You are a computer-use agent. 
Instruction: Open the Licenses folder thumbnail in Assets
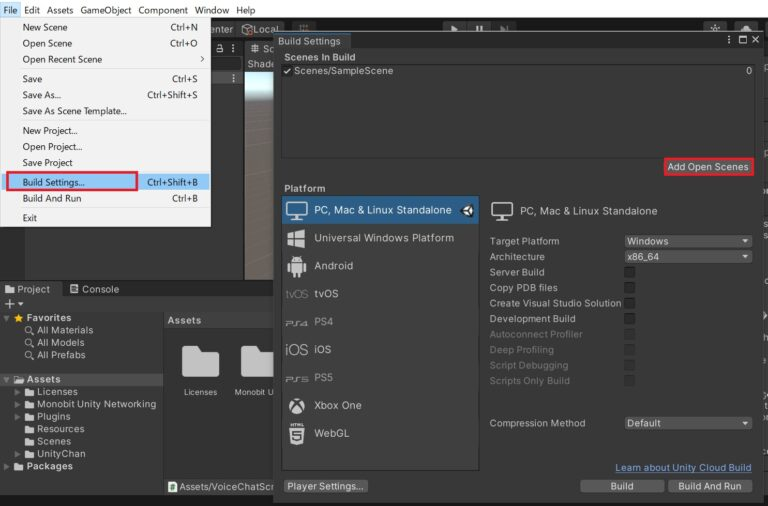tap(200, 361)
